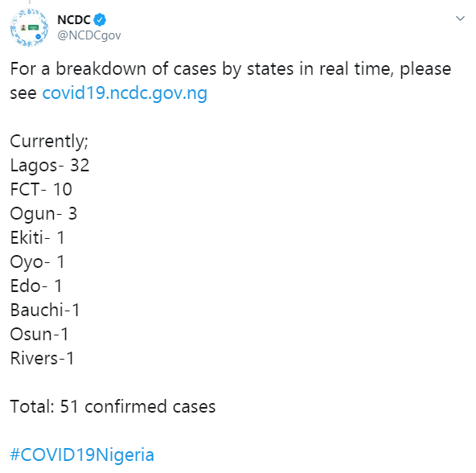This screenshot has height=473, width=476.
Task: Select the "Currently;" text line
Action: [x=49, y=142]
